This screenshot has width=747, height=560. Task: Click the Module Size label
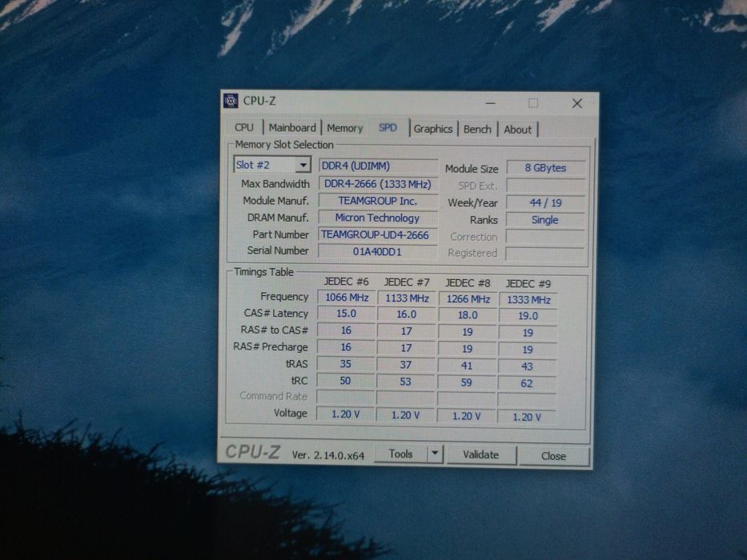click(x=472, y=169)
